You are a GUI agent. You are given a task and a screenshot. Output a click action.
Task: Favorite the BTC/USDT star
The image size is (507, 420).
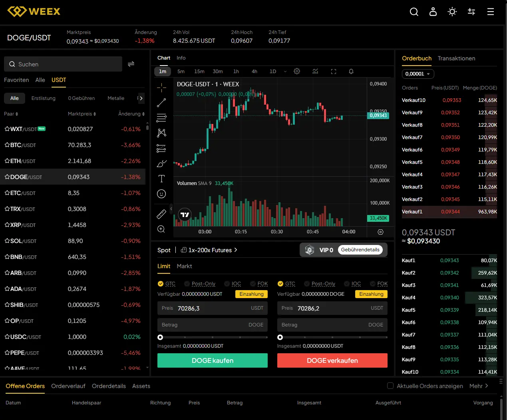(x=7, y=145)
